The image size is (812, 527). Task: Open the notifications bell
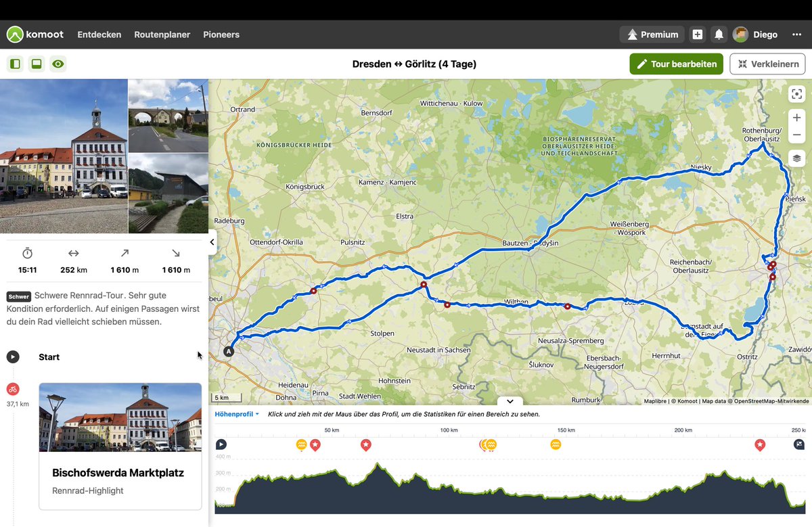click(719, 35)
